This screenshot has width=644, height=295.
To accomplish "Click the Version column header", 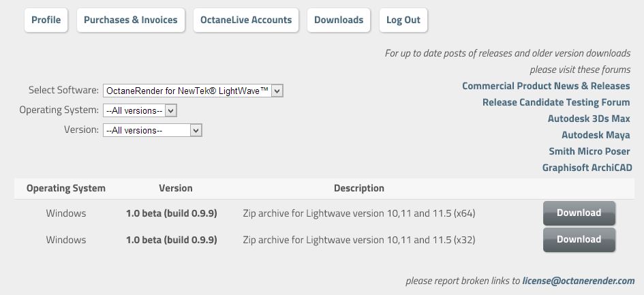I will (176, 188).
